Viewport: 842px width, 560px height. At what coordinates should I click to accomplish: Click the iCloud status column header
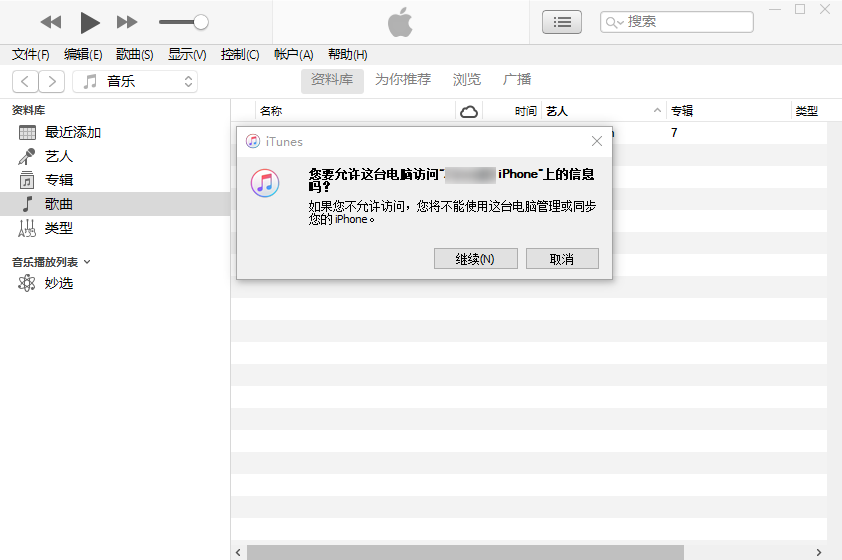click(469, 111)
